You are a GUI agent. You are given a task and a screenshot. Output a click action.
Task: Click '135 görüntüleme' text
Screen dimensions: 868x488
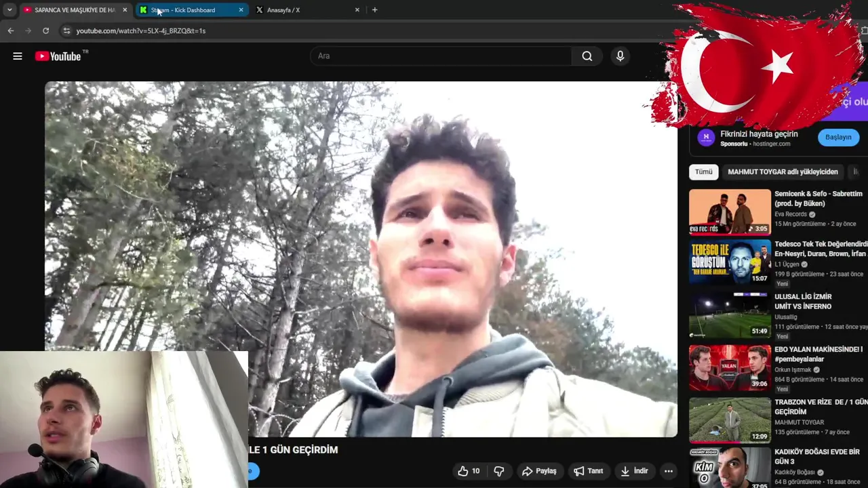coord(797,432)
